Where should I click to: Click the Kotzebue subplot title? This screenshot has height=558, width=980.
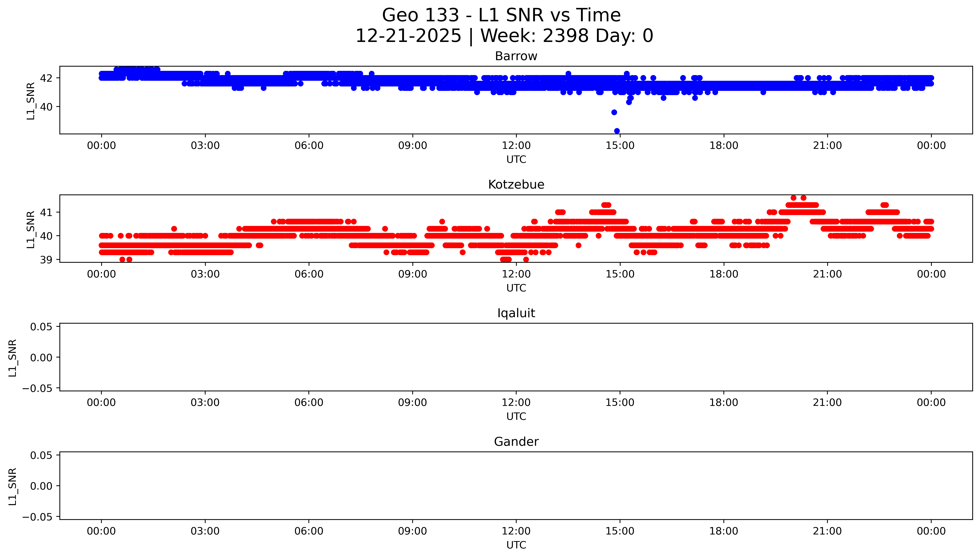pyautogui.click(x=516, y=185)
